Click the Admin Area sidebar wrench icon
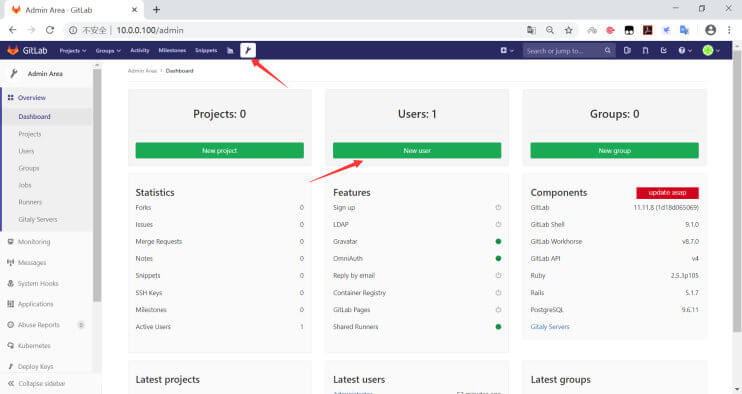 [14, 73]
